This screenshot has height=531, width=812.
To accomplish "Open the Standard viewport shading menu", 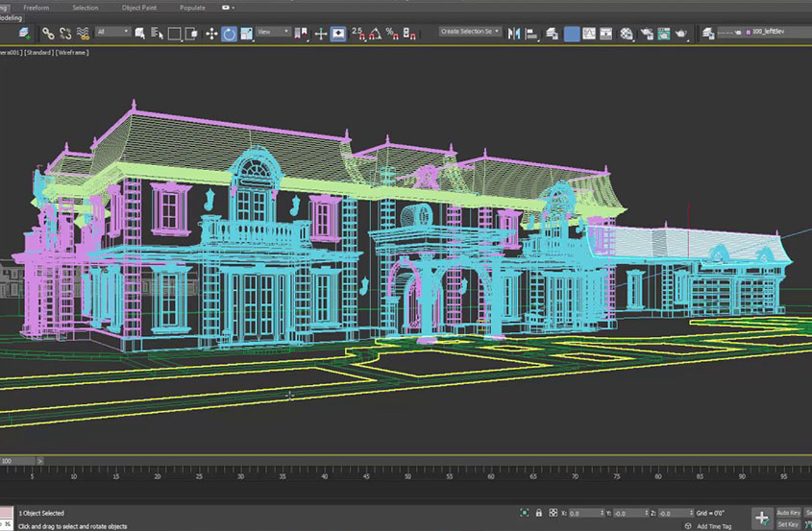I will pos(38,53).
